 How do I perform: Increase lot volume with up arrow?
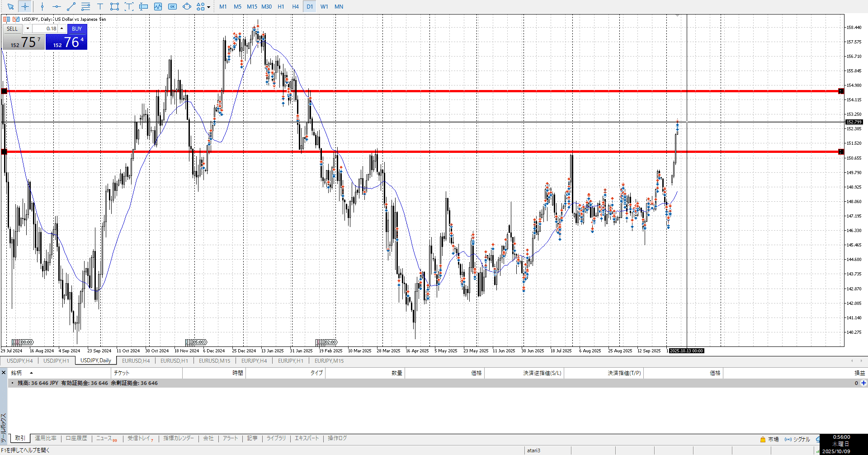(x=62, y=28)
